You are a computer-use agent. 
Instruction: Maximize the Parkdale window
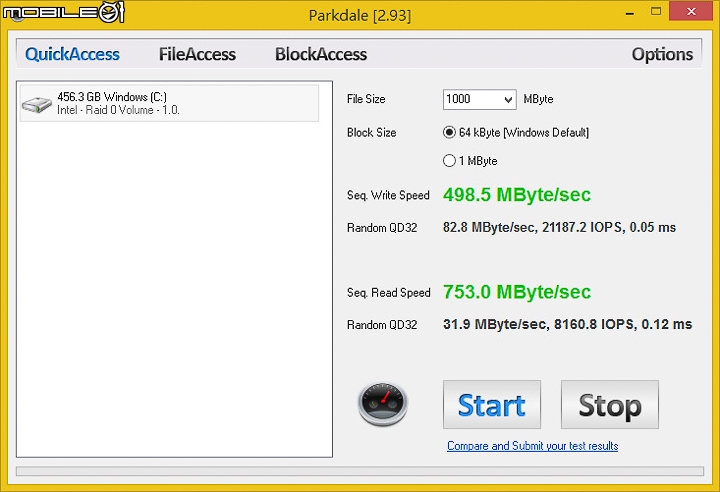(656, 11)
